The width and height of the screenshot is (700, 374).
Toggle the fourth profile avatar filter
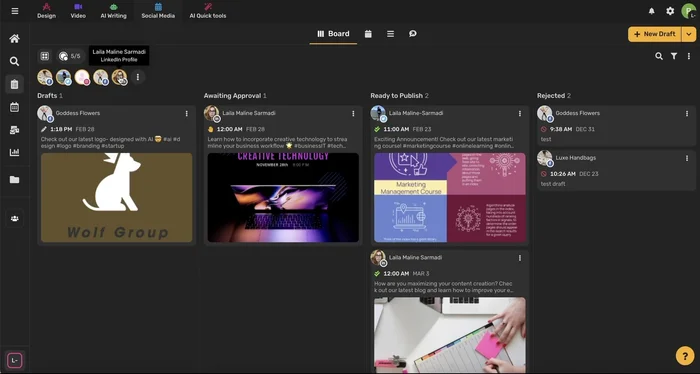tap(101, 77)
